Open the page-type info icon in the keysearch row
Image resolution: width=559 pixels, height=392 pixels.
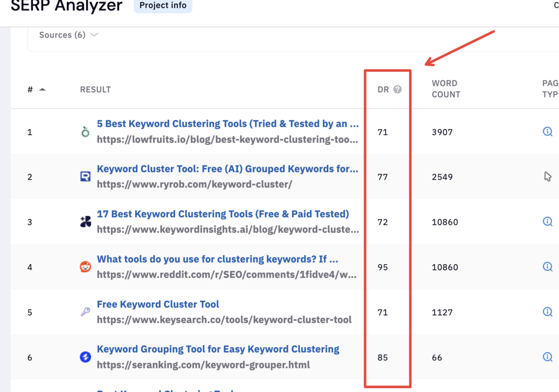coord(548,312)
